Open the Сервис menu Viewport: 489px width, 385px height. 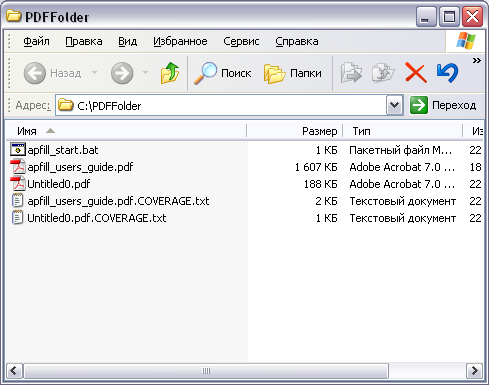[241, 41]
